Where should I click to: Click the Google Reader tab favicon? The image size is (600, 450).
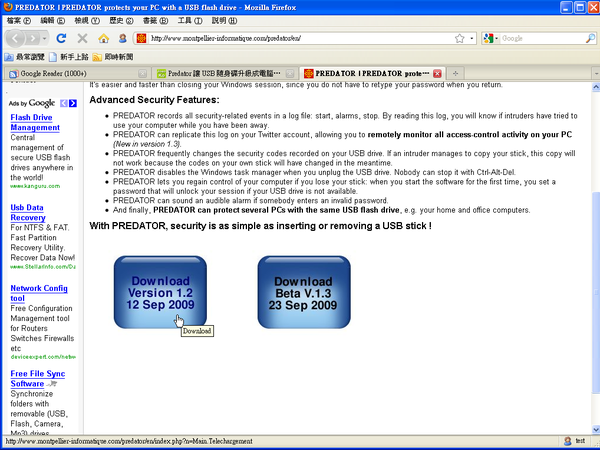13,73
